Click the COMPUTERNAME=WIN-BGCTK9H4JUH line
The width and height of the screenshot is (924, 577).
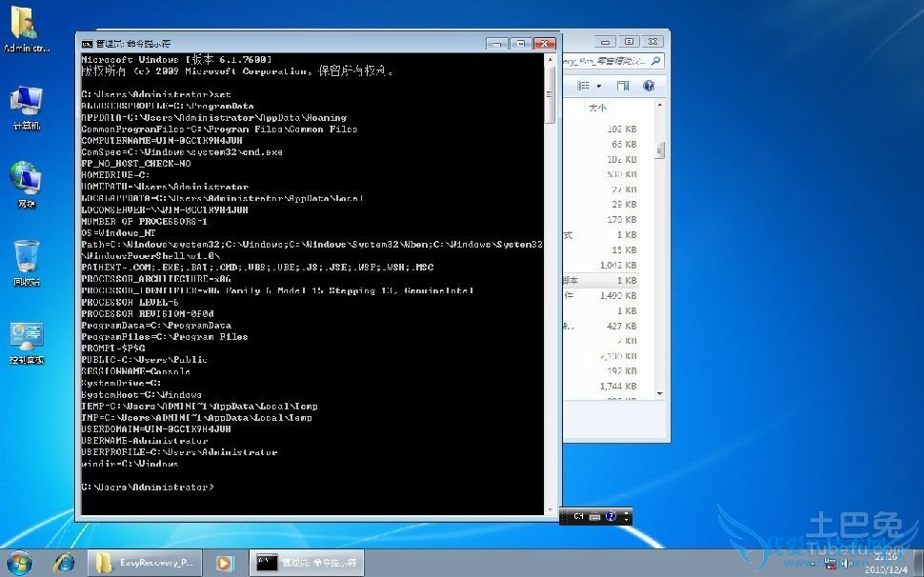[x=162, y=141]
